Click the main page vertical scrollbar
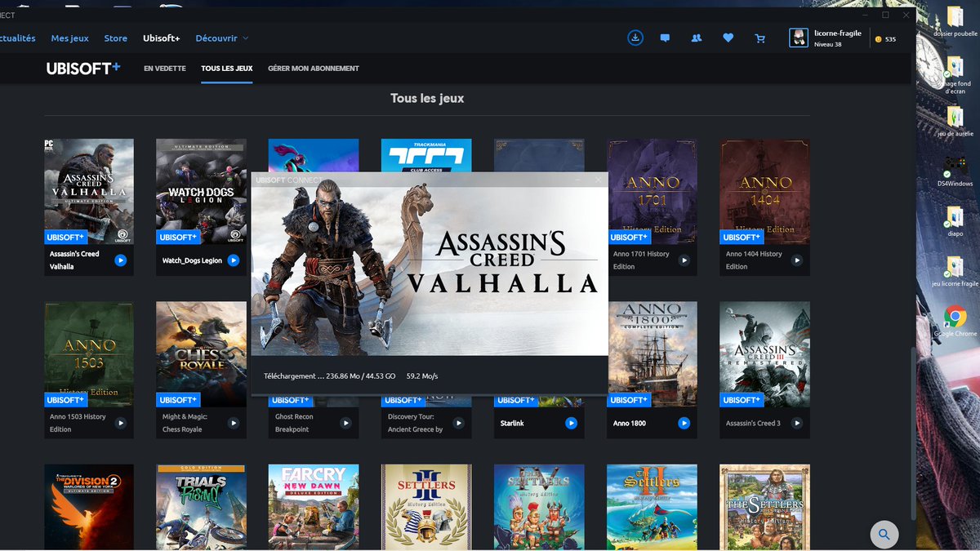This screenshot has width=980, height=551. 912,433
